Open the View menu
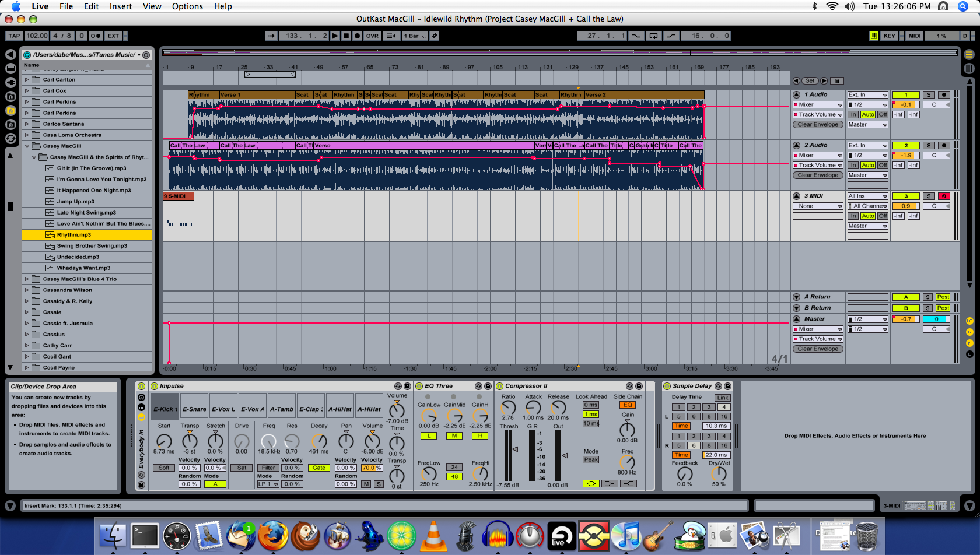The height and width of the screenshot is (555, 980). 152,6
